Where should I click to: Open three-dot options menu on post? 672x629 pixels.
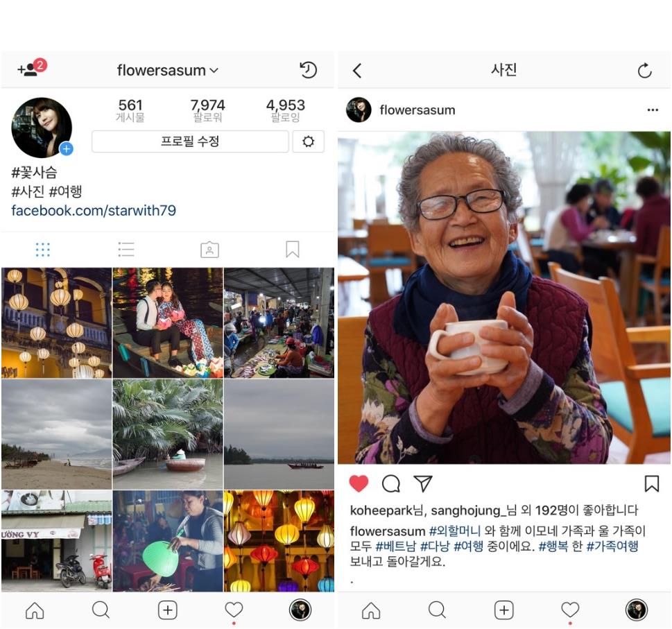[653, 110]
